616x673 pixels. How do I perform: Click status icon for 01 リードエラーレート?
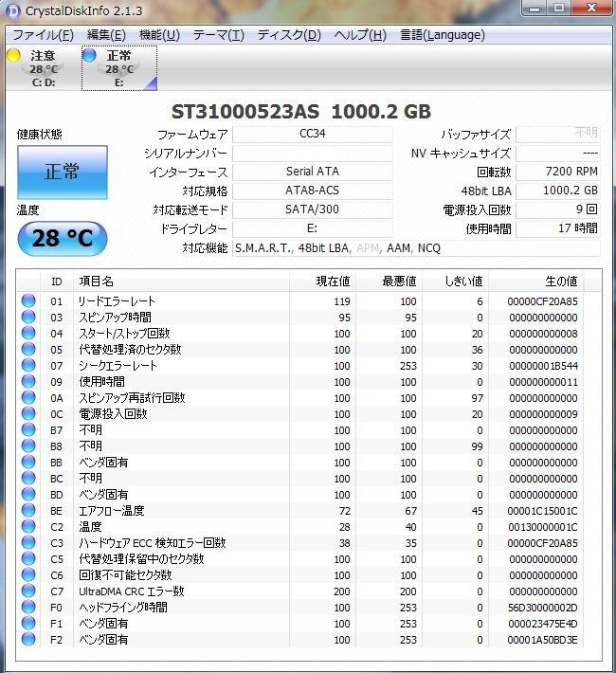(28, 300)
